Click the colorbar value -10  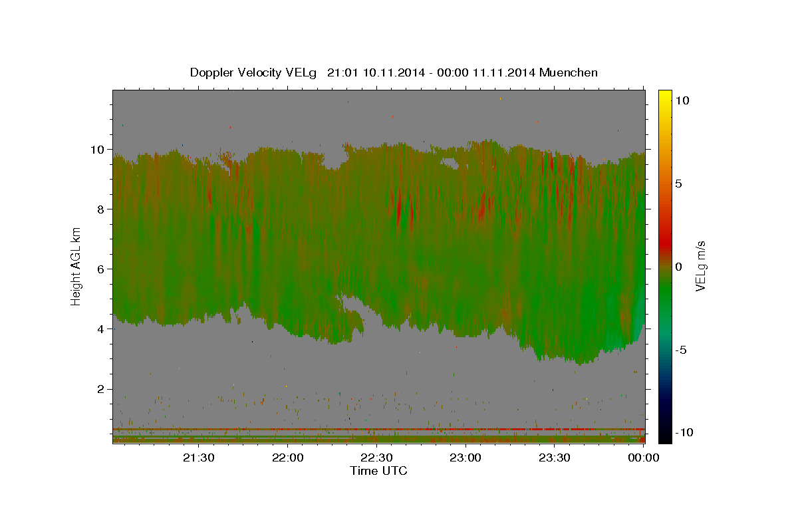[684, 432]
